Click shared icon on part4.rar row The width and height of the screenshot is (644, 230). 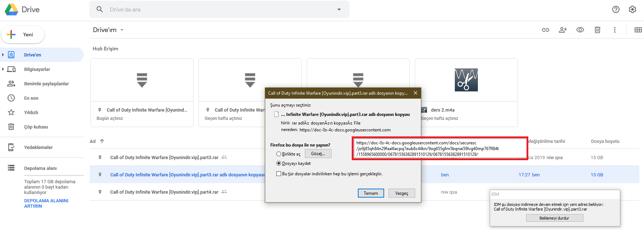[224, 192]
